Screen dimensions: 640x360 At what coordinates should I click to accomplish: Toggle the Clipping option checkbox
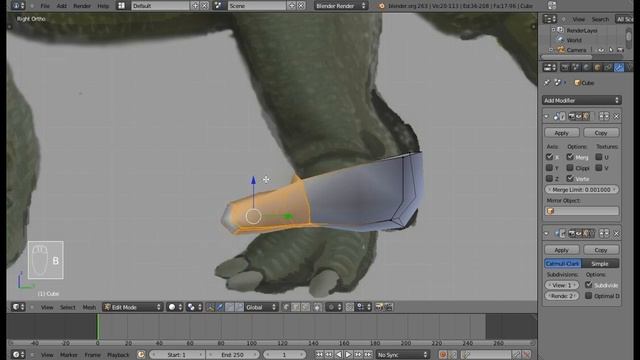(x=570, y=168)
